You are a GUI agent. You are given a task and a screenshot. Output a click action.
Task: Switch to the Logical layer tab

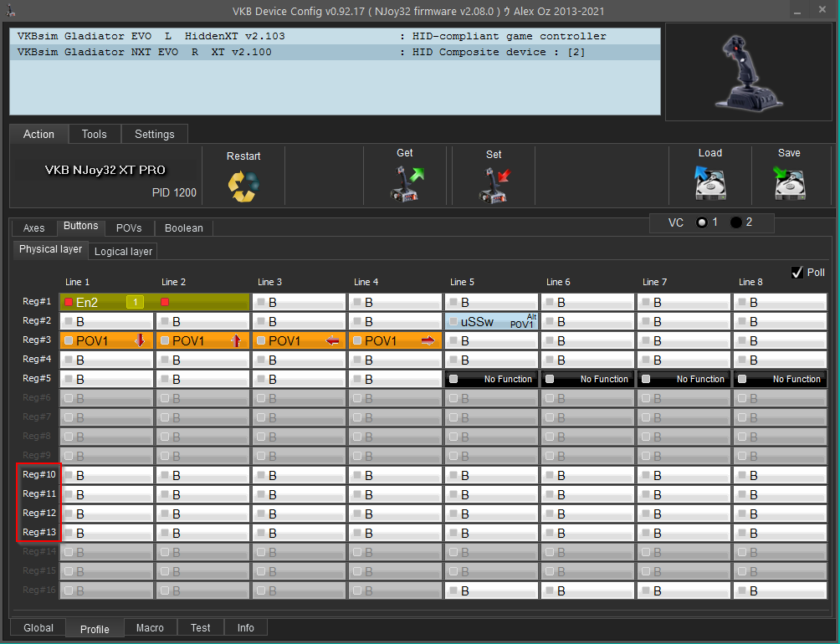coord(123,251)
